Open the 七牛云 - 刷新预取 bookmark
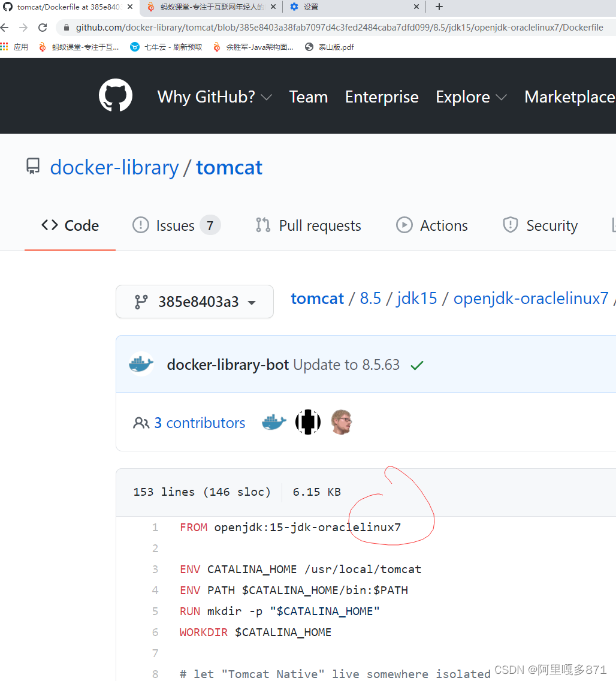 pyautogui.click(x=167, y=47)
